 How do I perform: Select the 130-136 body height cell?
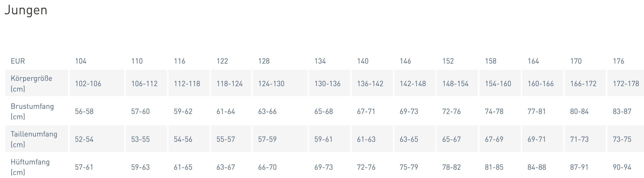[x=327, y=84]
